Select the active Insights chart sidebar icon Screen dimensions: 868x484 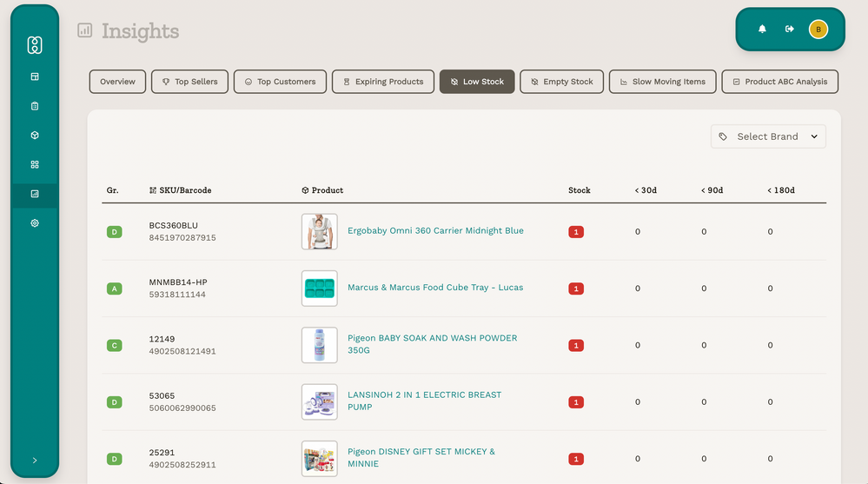pyautogui.click(x=35, y=194)
